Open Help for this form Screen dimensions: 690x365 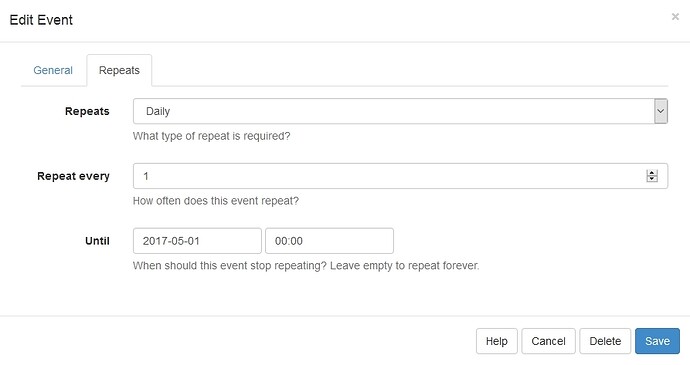tap(496, 341)
